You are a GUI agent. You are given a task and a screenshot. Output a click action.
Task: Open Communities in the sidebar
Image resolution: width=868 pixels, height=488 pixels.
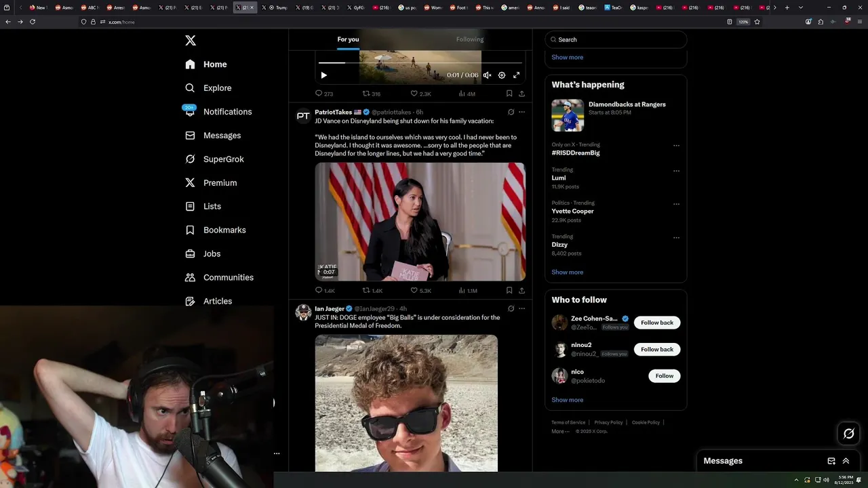tap(219, 277)
